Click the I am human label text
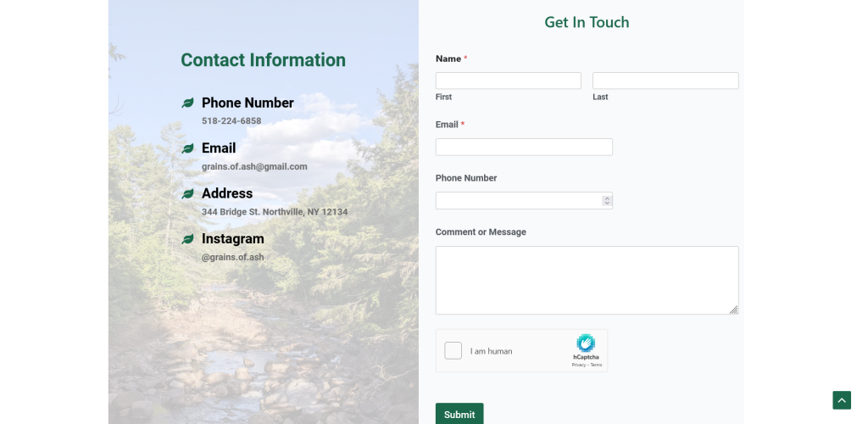This screenshot has width=868, height=424. 491,351
